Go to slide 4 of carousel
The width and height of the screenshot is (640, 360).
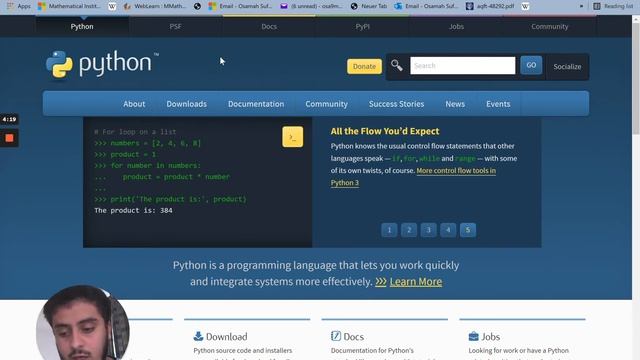tap(448, 230)
